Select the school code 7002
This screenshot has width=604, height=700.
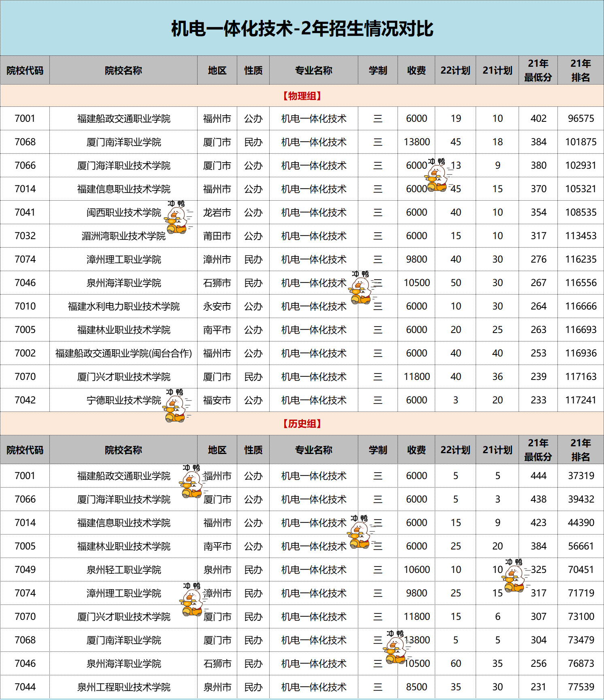(25, 353)
